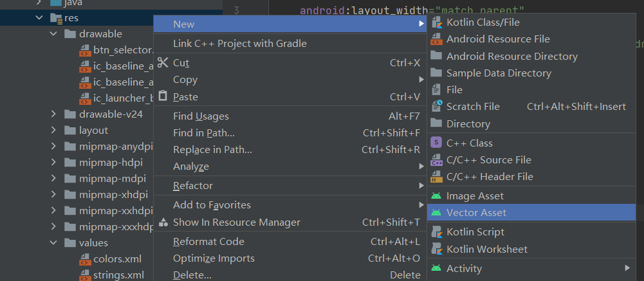Screen dimensions: 644x281
Task: Click the Show In Resource Manager shapes icon
Action: coord(163,222)
